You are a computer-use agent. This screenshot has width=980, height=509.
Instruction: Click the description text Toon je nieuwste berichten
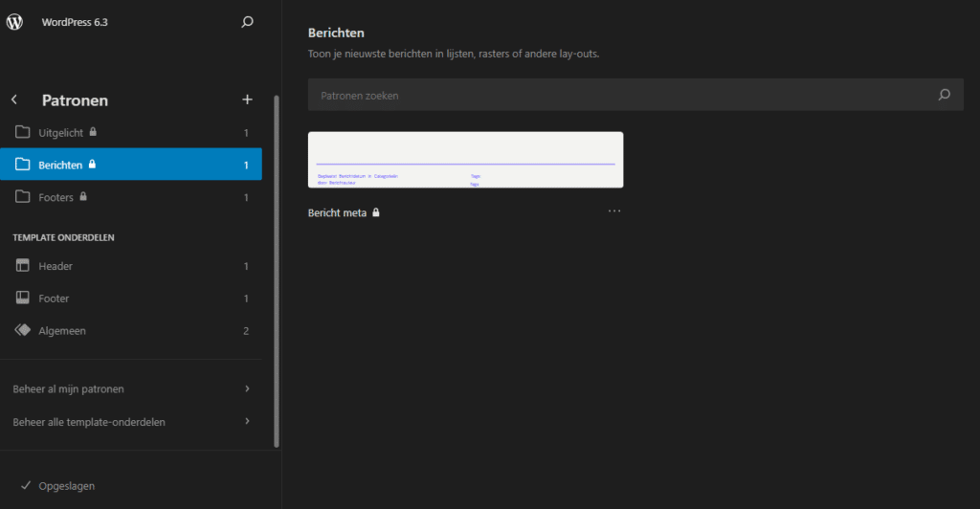click(x=453, y=54)
